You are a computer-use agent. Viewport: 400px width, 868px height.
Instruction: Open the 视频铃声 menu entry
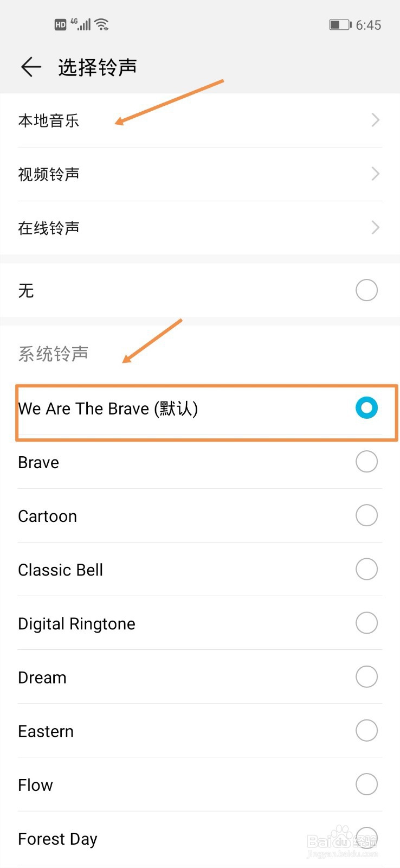[x=200, y=174]
